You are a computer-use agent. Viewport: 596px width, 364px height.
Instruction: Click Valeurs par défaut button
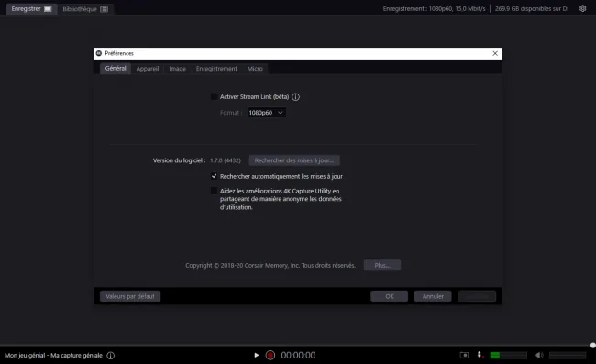tap(130, 296)
